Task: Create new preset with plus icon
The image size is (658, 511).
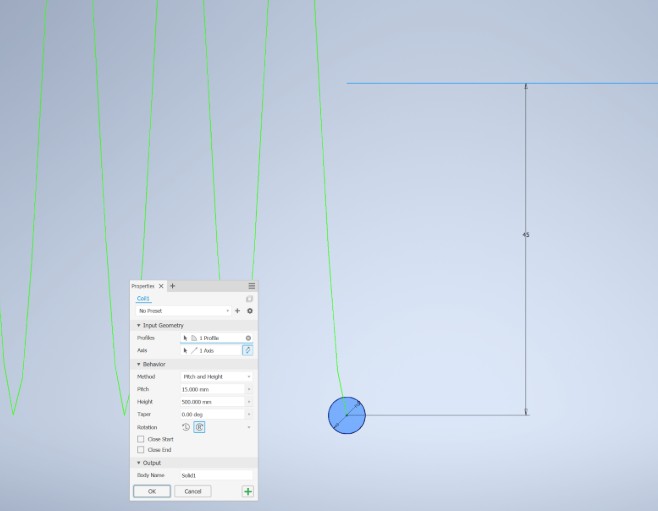Action: (238, 311)
